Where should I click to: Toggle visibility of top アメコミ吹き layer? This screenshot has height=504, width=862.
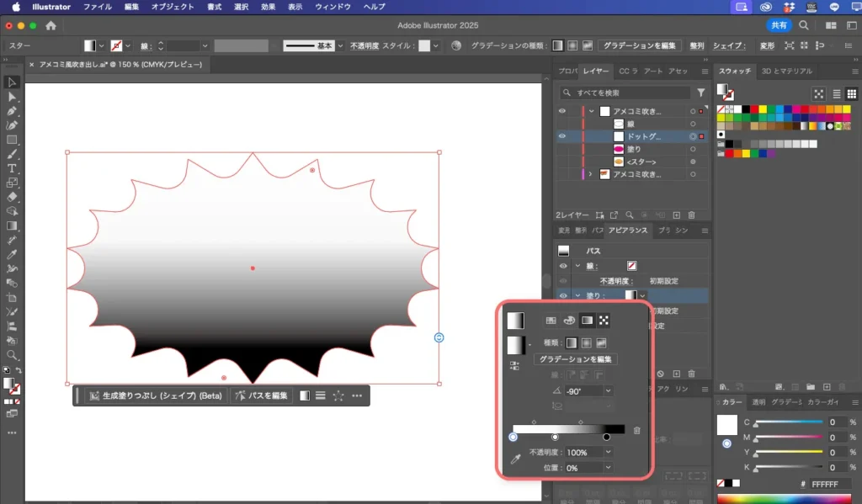click(562, 111)
